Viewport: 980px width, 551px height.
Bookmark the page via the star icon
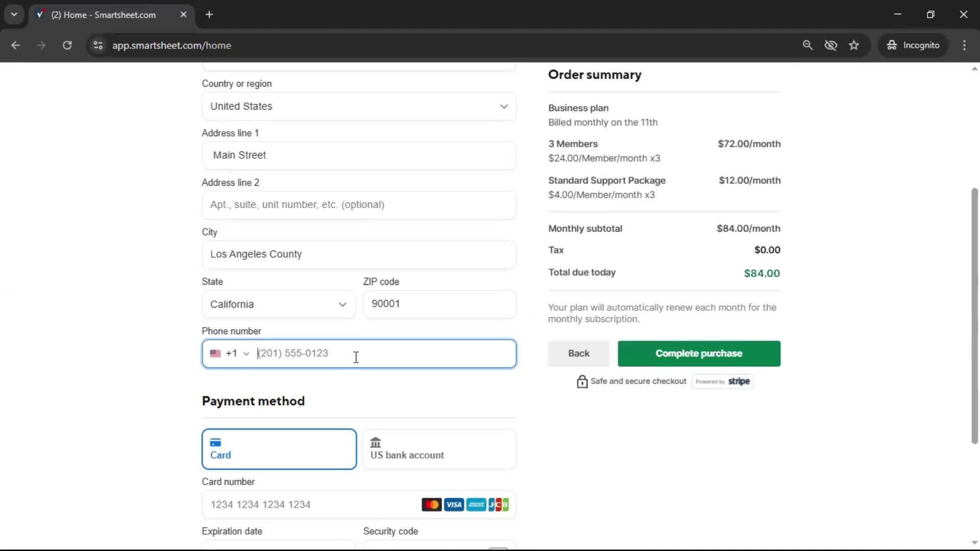(854, 45)
